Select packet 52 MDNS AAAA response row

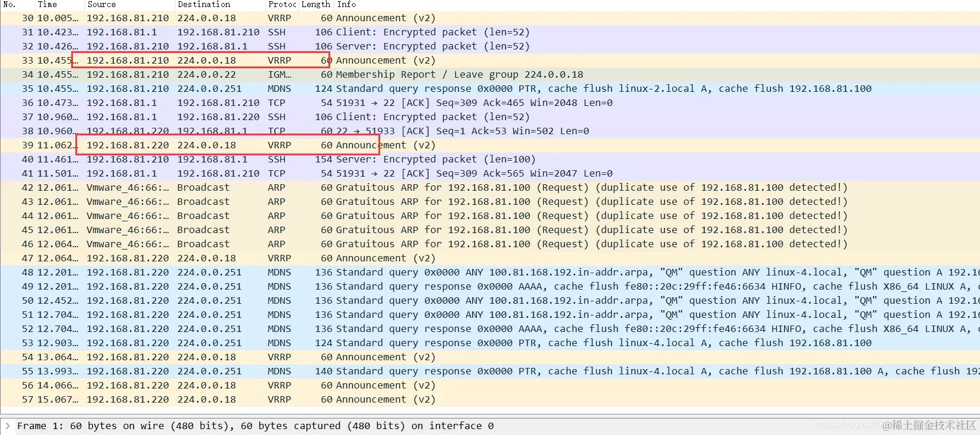pyautogui.click(x=490, y=329)
